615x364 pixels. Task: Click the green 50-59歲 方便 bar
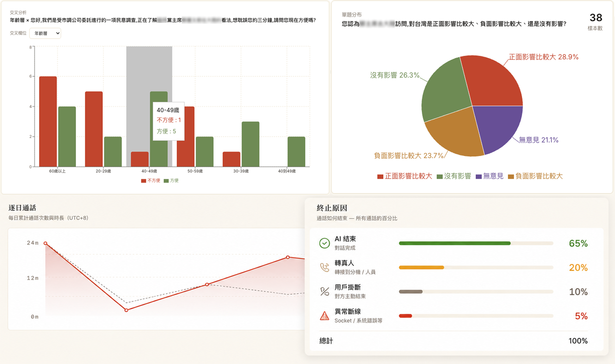(x=205, y=152)
